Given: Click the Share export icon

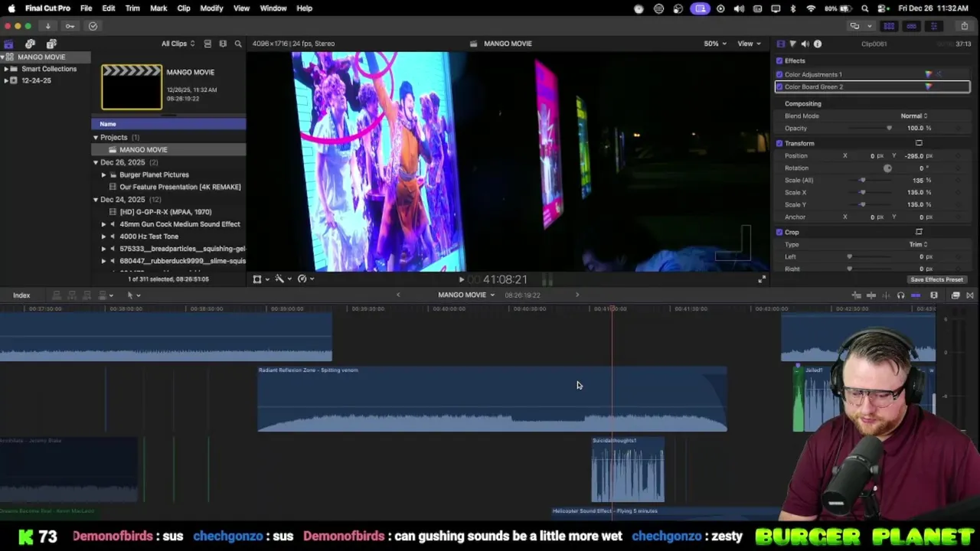Looking at the screenshot, I should tap(965, 26).
